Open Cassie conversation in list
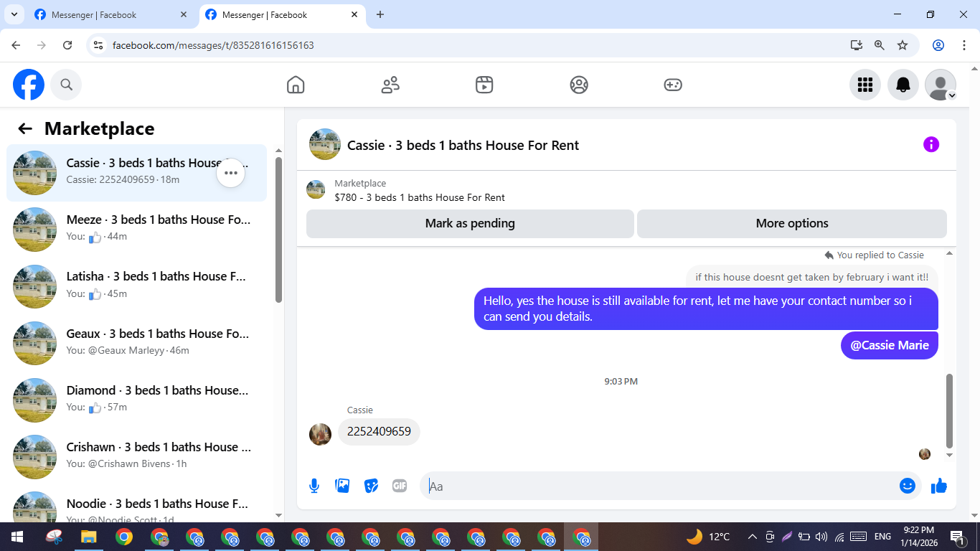 (136, 173)
